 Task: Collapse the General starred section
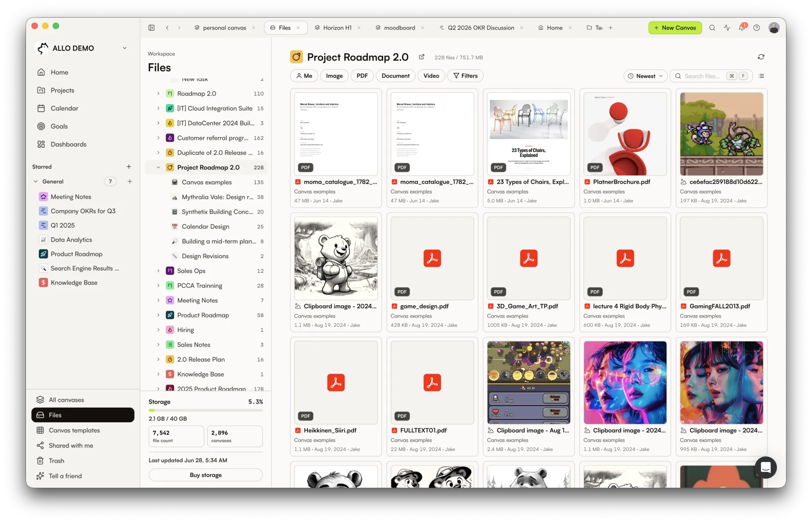point(36,182)
